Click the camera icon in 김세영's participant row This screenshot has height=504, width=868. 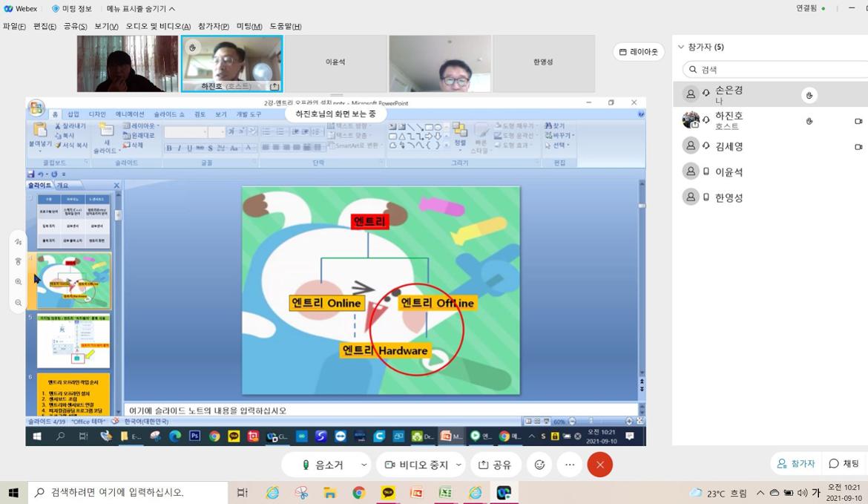[858, 147]
